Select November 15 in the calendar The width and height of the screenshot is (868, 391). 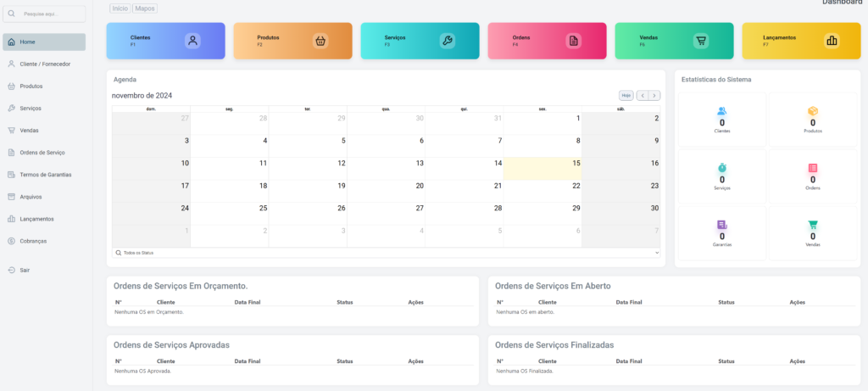(x=542, y=169)
